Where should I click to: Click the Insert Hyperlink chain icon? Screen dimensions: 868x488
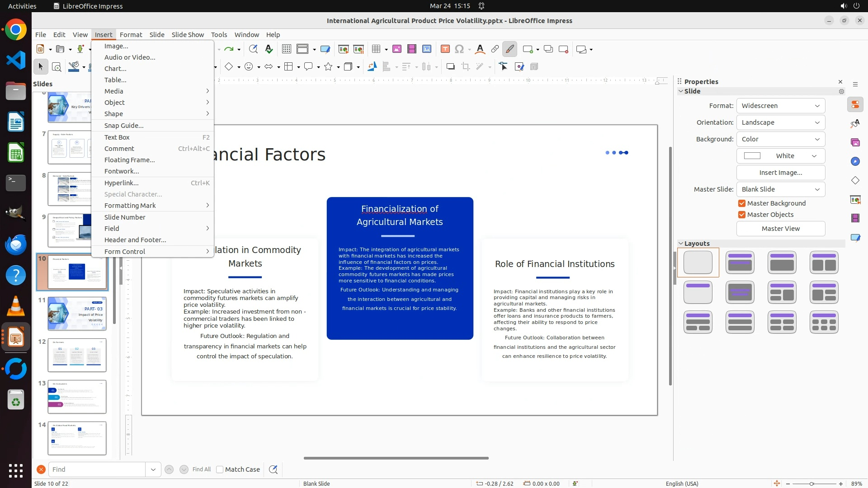pyautogui.click(x=495, y=49)
